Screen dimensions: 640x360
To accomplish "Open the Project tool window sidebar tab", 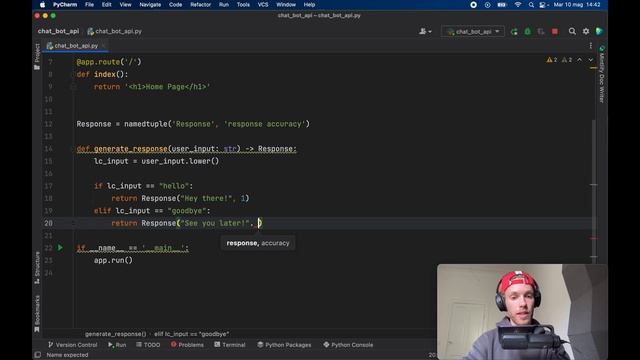I will pyautogui.click(x=37, y=56).
